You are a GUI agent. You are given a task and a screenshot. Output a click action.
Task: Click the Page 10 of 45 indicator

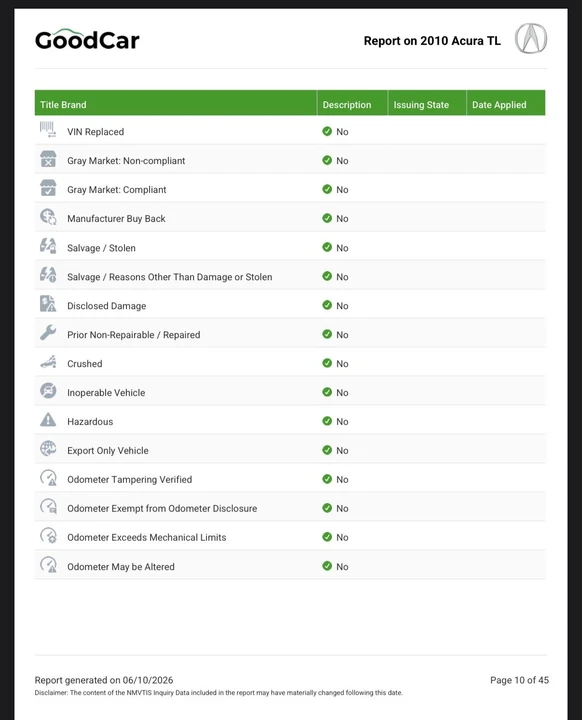click(x=519, y=680)
